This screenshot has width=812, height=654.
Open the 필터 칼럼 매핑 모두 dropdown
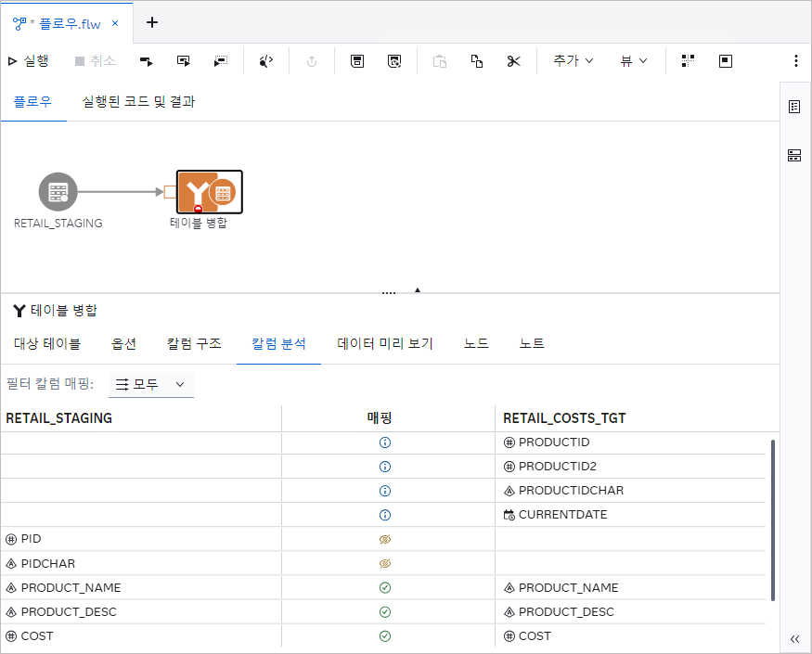[x=150, y=384]
